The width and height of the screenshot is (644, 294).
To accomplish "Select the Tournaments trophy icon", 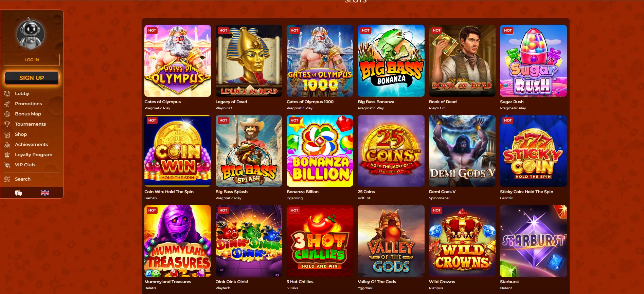I will coord(7,124).
